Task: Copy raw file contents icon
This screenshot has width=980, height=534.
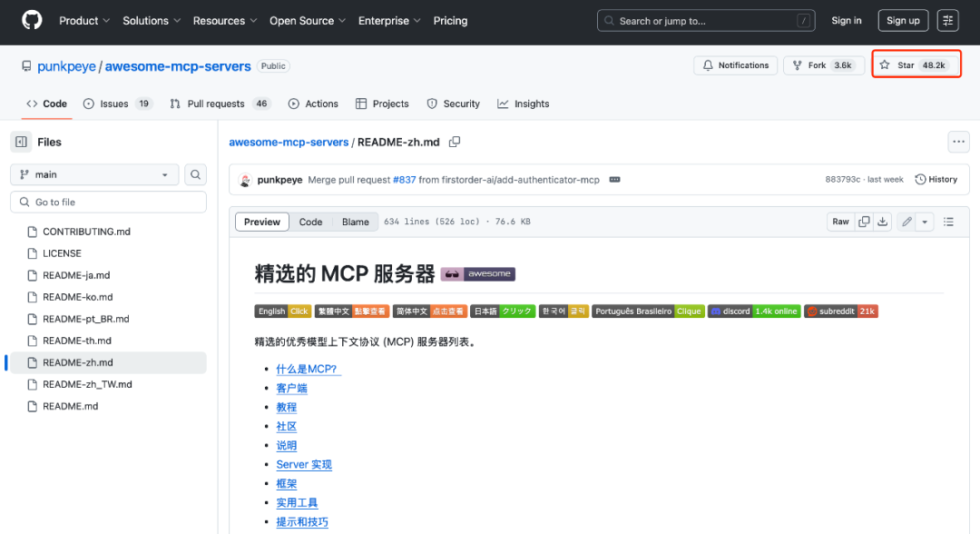Action: point(864,222)
